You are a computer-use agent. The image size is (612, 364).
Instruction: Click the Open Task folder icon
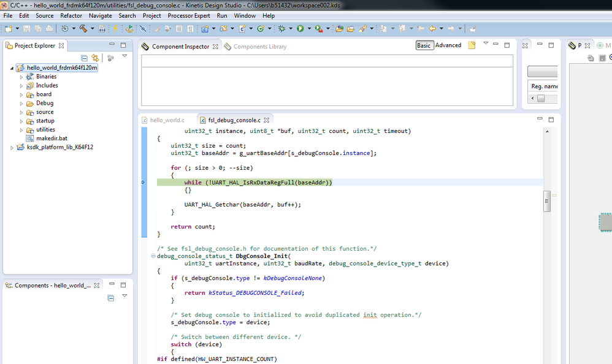pos(351,28)
